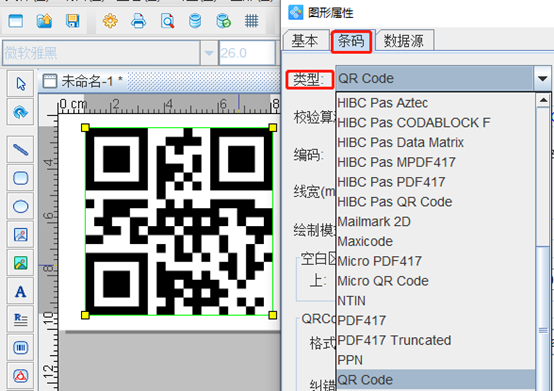Switch to the 条码 tab
Screen dimensions: 554x391
point(351,41)
